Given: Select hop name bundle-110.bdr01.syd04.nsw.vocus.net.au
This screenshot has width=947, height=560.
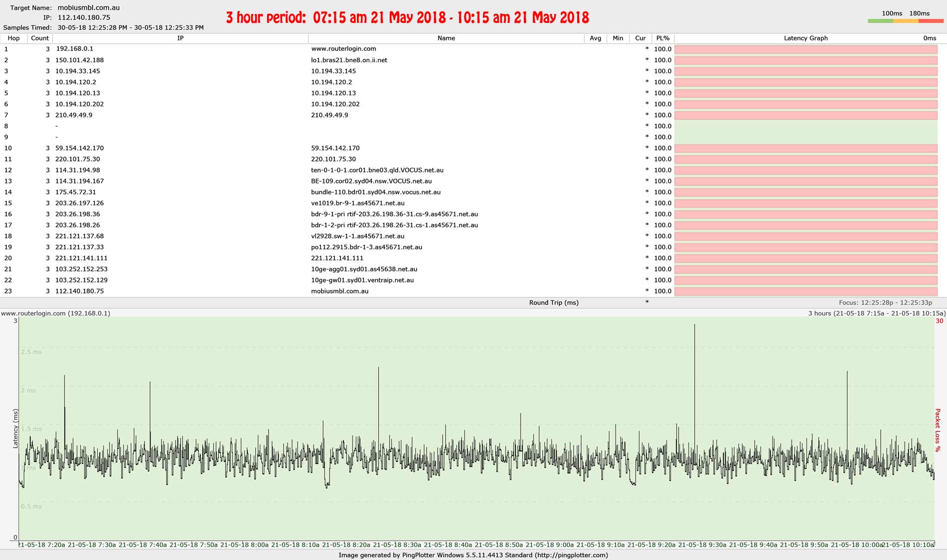Looking at the screenshot, I should pos(376,192).
